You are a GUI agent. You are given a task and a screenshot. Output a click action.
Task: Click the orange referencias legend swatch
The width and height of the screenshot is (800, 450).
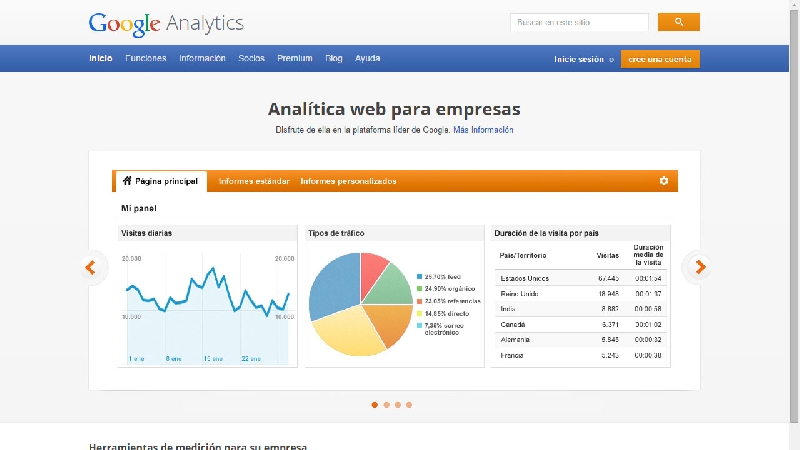tap(419, 301)
